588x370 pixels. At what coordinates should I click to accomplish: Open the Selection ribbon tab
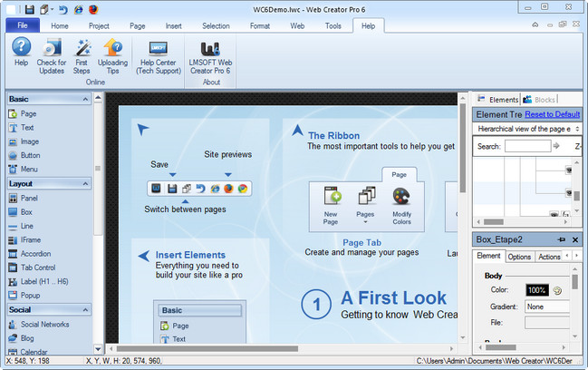pyautogui.click(x=216, y=26)
